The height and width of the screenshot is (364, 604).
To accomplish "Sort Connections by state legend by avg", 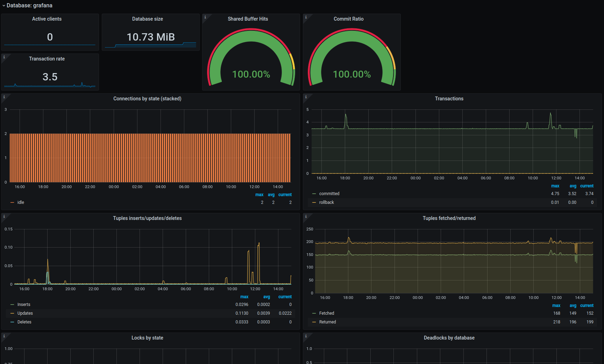I will pyautogui.click(x=271, y=195).
